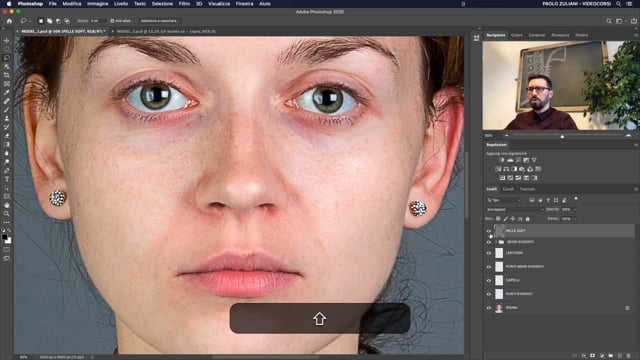Viewport: 640px width, 360px height.
Task: Select the History Brush tool
Action: [7, 127]
